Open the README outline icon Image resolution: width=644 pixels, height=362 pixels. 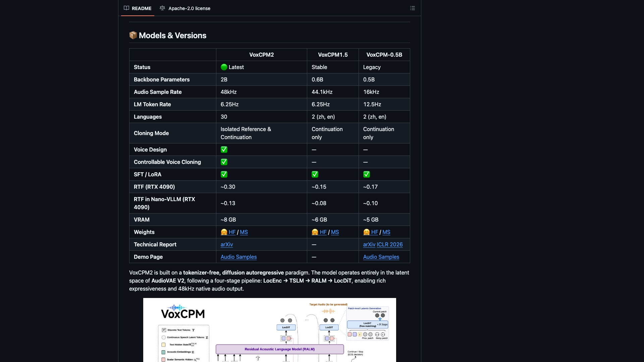[413, 8]
